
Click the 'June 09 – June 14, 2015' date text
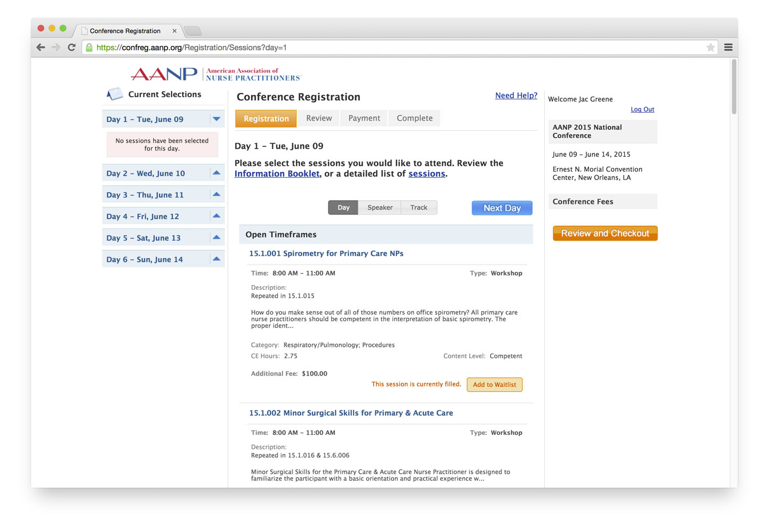click(591, 154)
